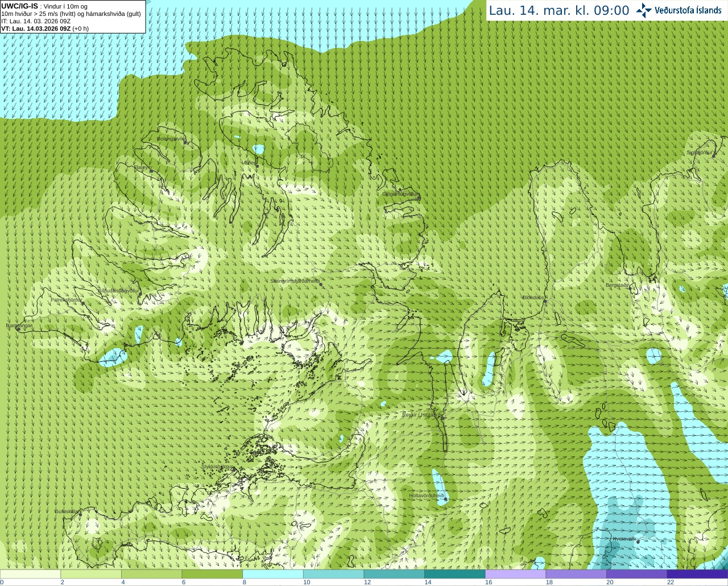
Task: Click the 'Stykkishólmur' map label
Action: (217, 467)
